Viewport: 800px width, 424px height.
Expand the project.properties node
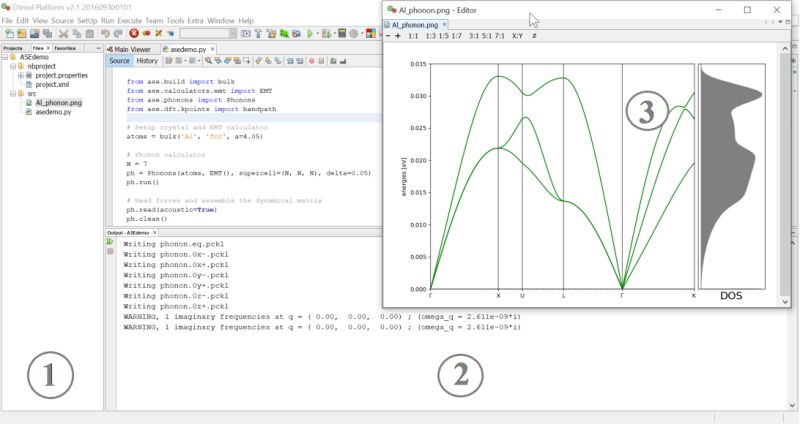pos(21,76)
